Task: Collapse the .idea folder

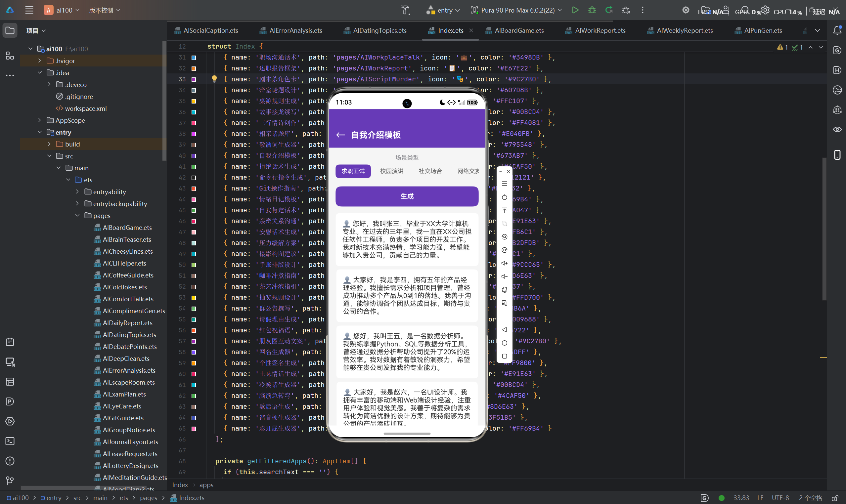Action: 40,73
